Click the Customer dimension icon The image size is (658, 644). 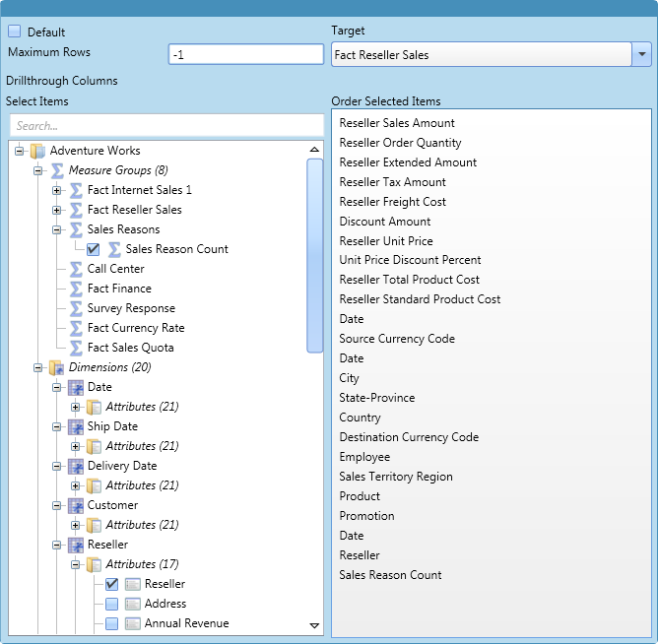tap(76, 505)
